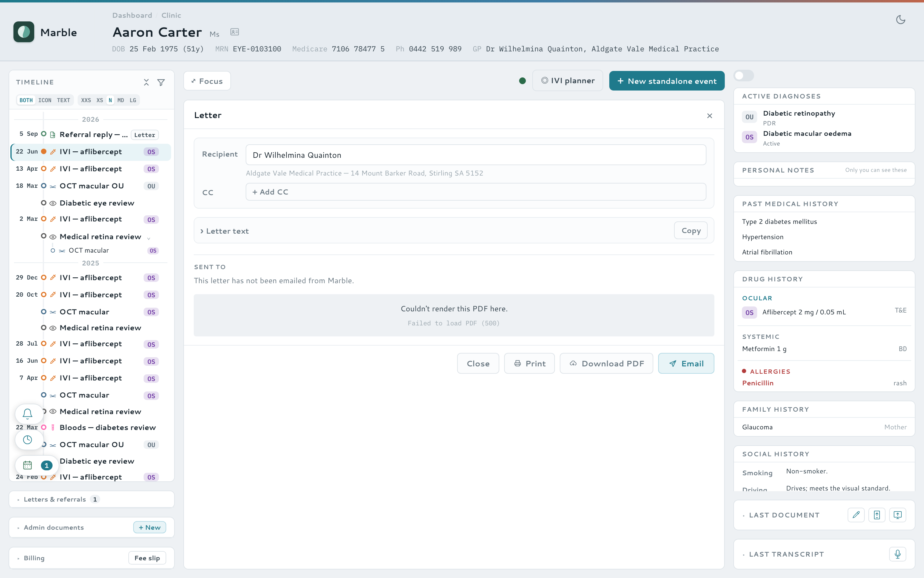Click the screen share icon in Last Document
The height and width of the screenshot is (578, 924).
(897, 515)
